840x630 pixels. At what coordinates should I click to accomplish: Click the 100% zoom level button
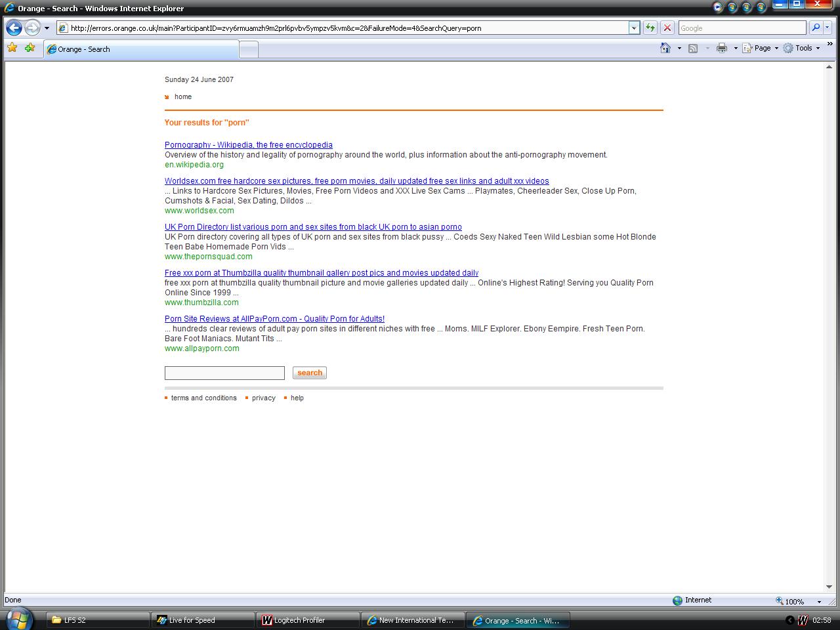(790, 601)
